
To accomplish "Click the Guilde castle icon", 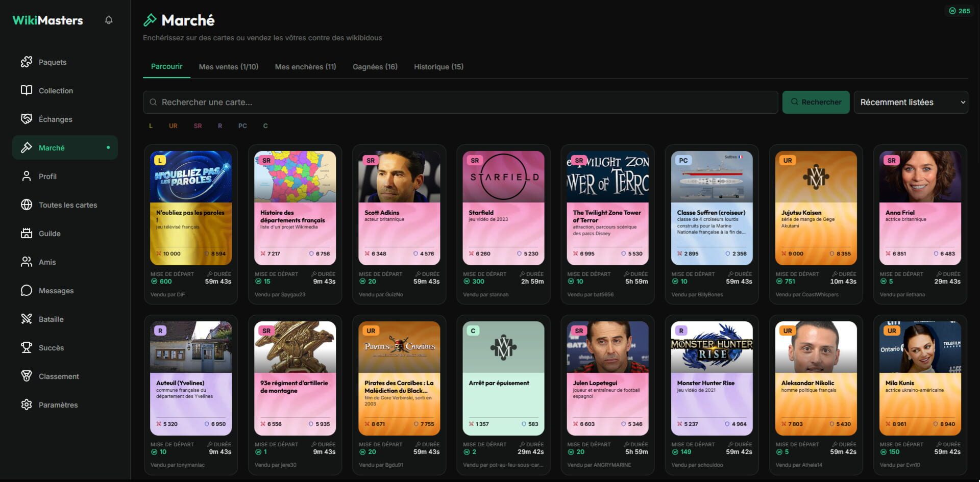I will click(27, 233).
